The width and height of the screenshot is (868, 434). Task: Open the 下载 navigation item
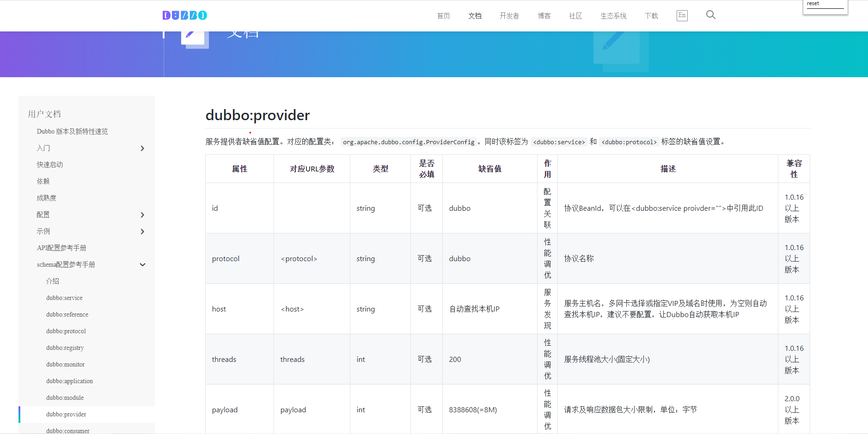point(651,16)
